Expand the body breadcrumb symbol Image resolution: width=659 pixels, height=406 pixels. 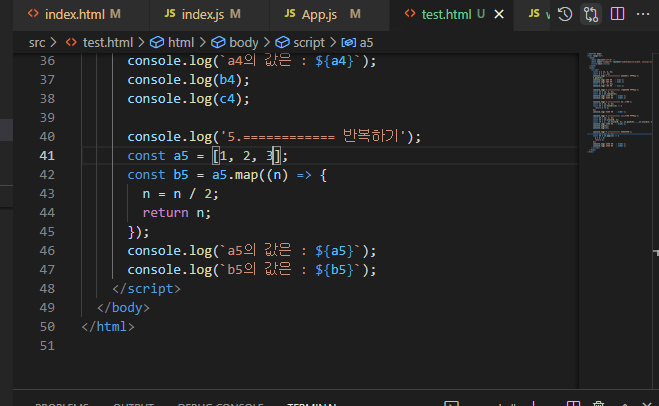[235, 42]
